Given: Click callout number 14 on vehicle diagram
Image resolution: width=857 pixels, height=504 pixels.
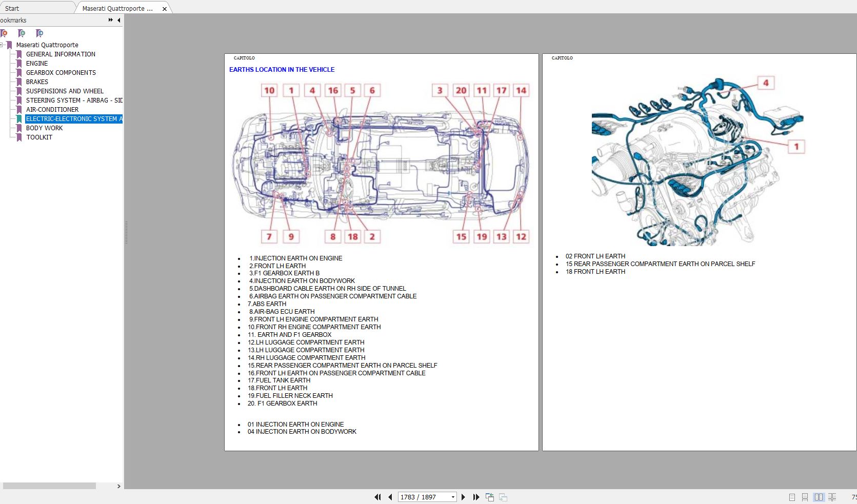Looking at the screenshot, I should [521, 91].
